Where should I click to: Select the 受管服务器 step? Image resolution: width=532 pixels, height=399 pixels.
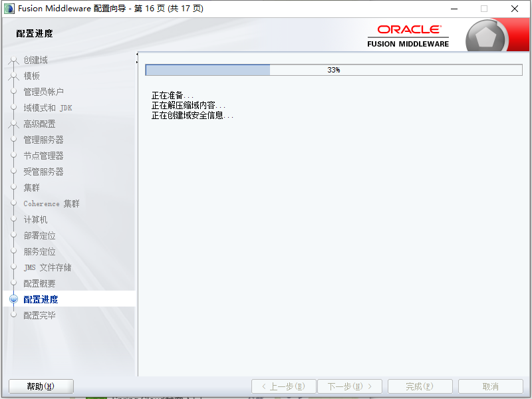(43, 172)
